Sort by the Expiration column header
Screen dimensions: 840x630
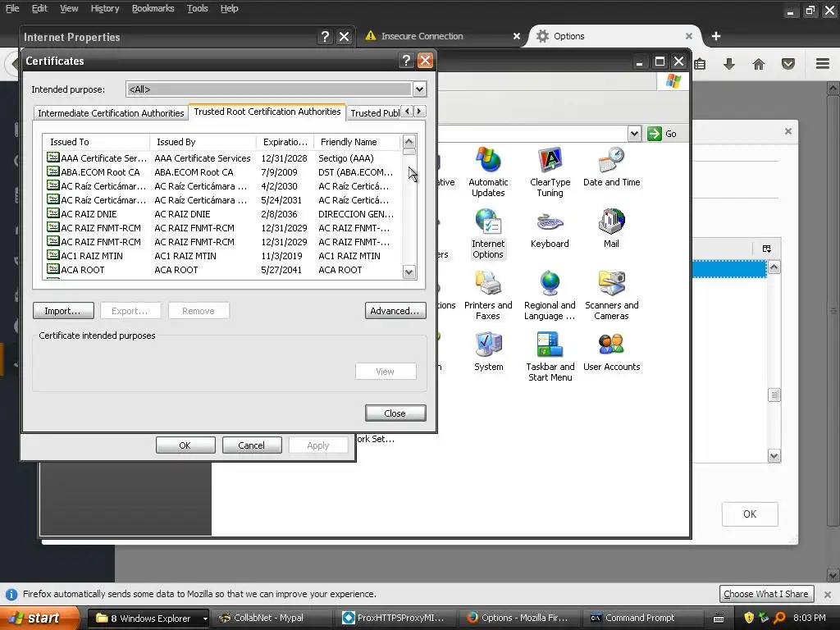click(285, 142)
